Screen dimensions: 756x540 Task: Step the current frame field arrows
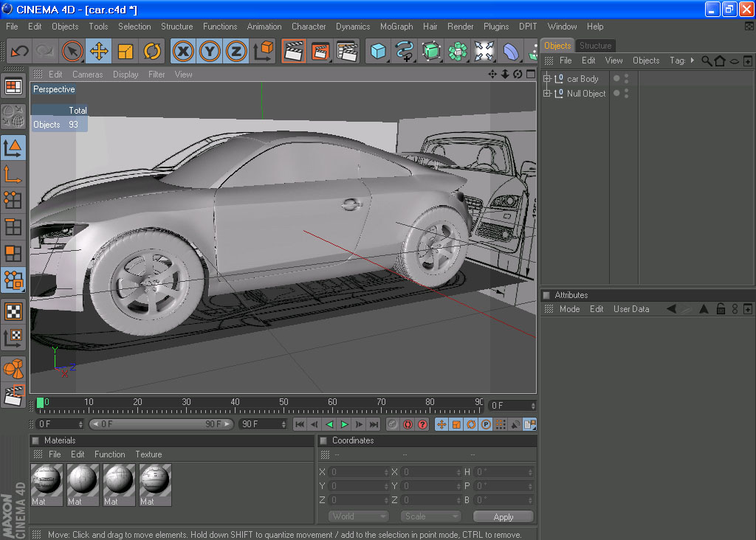(x=533, y=406)
